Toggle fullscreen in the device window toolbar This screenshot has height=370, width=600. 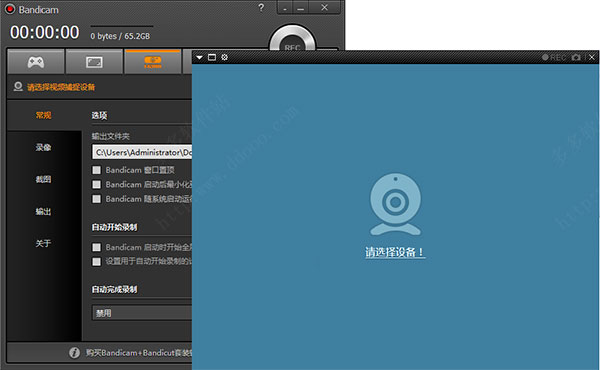coord(212,57)
